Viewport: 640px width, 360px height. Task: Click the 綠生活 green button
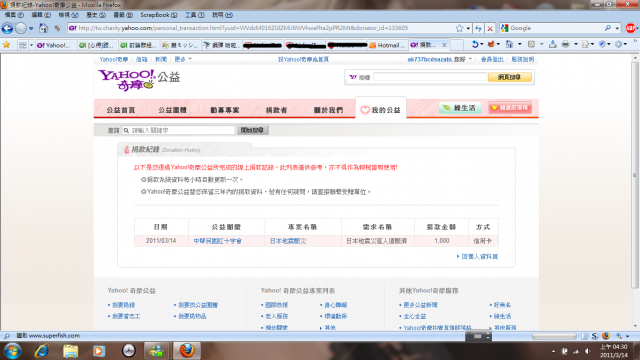(460, 108)
